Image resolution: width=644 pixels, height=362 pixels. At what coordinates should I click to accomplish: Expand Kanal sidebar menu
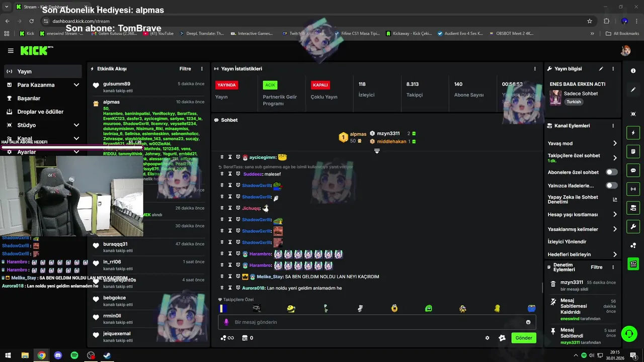pyautogui.click(x=76, y=138)
